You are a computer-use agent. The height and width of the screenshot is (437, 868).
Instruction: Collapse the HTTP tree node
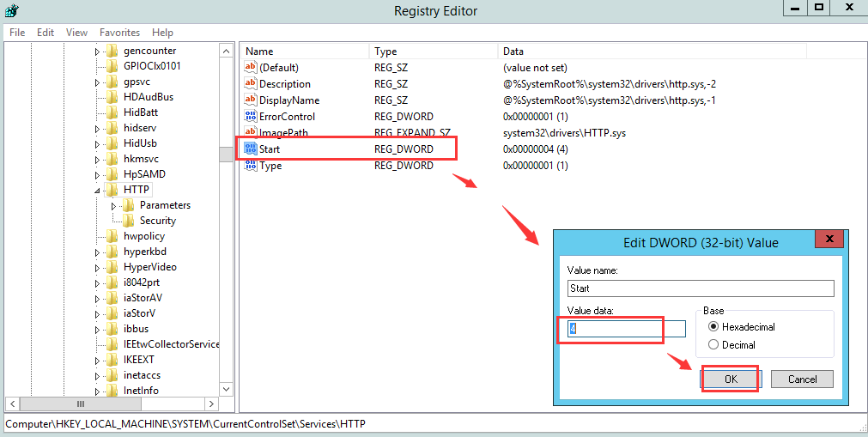click(x=97, y=190)
